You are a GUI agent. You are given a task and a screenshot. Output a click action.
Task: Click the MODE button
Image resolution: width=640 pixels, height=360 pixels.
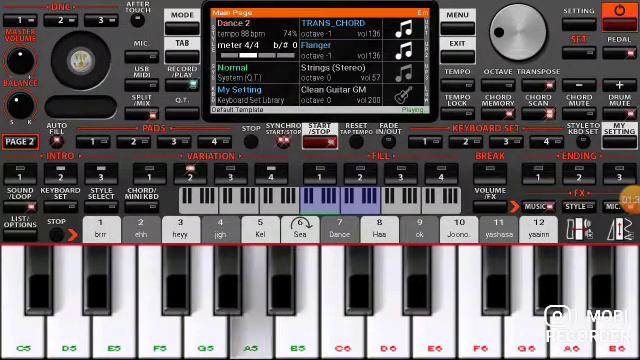tap(182, 22)
